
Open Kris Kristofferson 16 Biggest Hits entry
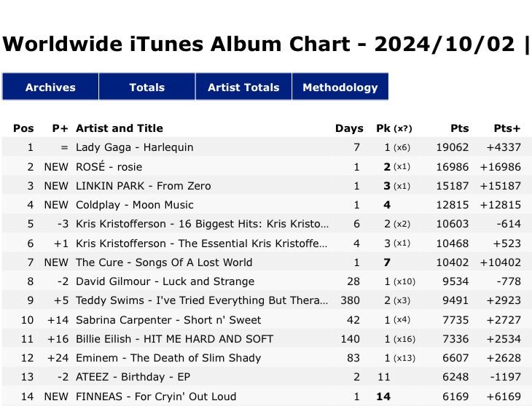tap(202, 224)
